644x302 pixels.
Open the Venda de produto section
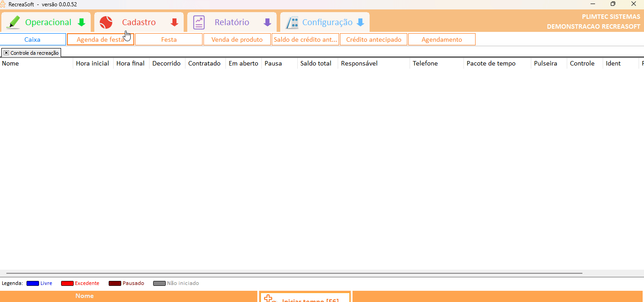(x=237, y=39)
